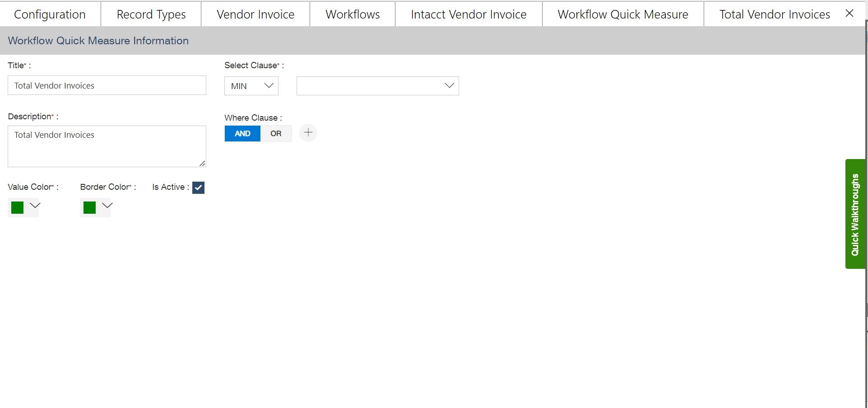The image size is (868, 408).
Task: Select the Intacct Vendor Invoice tab
Action: pyautogui.click(x=469, y=14)
